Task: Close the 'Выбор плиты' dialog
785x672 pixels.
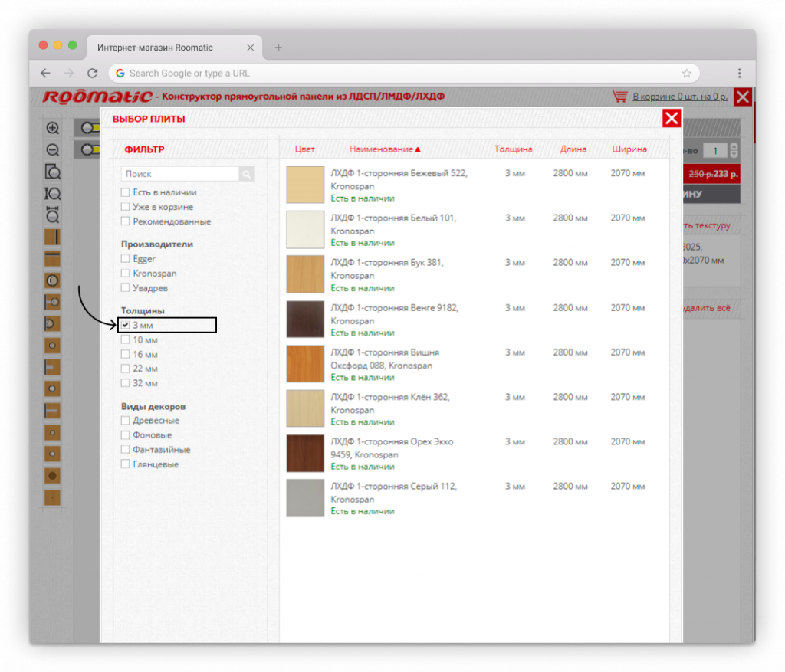Action: click(x=672, y=118)
